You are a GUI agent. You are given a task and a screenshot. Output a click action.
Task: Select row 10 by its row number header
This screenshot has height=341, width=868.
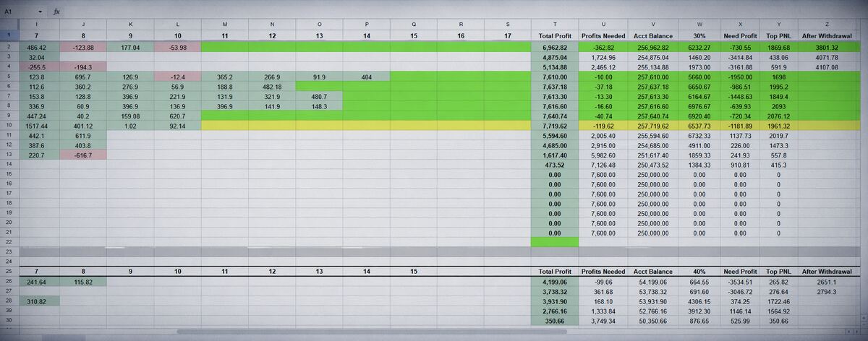coord(7,125)
